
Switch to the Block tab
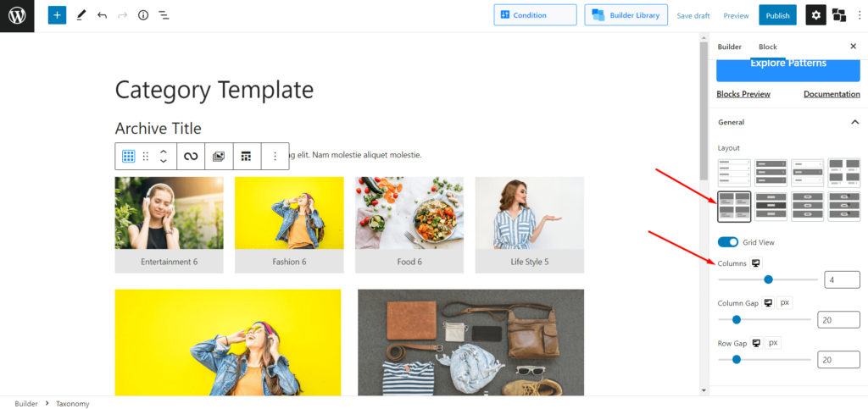tap(768, 47)
